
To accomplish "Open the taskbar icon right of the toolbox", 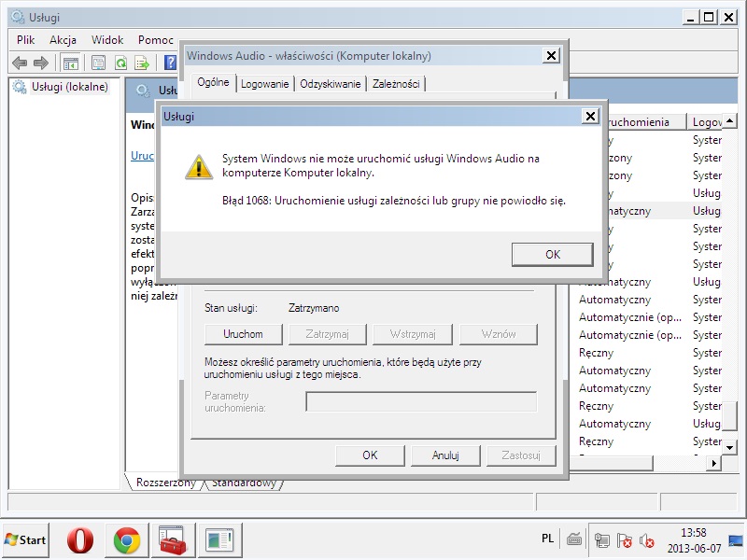I will [x=219, y=540].
